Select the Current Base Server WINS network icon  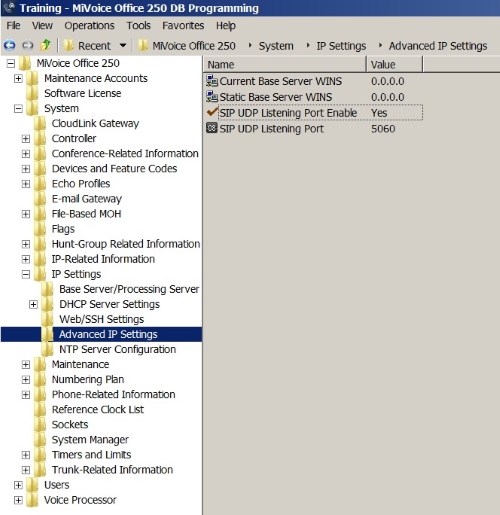coord(212,81)
